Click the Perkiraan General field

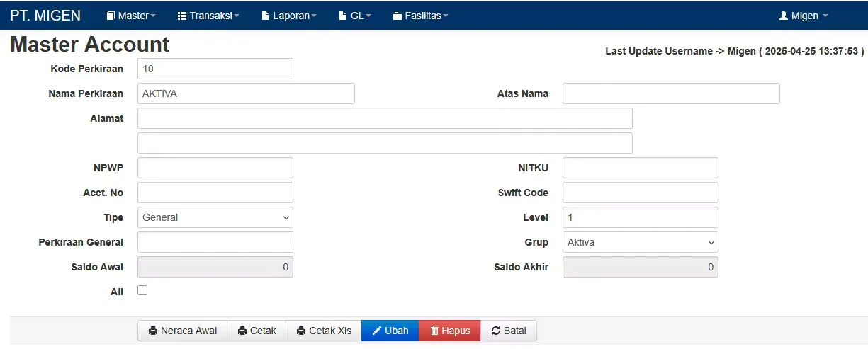215,242
